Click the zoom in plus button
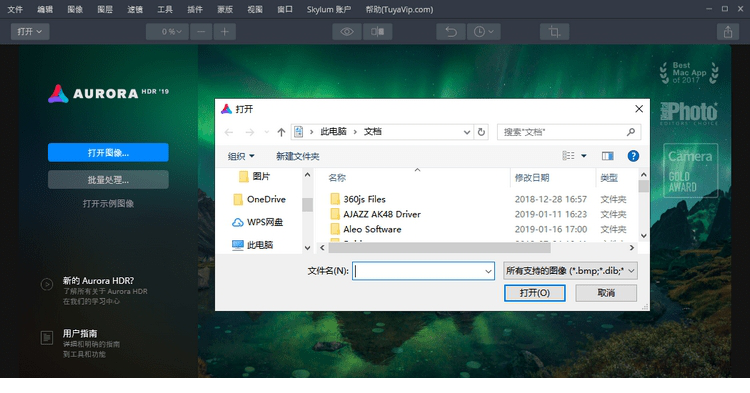750x393 pixels. pos(224,32)
